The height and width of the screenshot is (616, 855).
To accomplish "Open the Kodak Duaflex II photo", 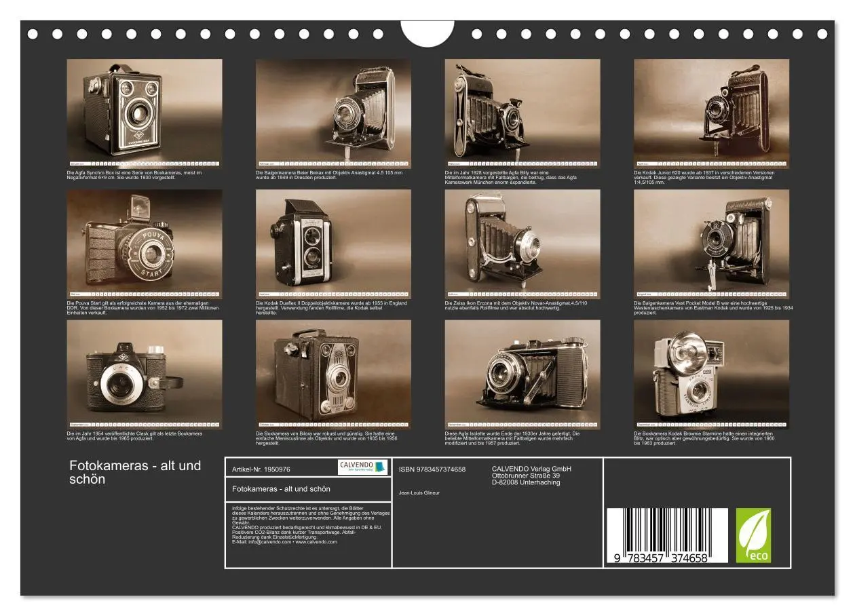I will click(x=333, y=244).
